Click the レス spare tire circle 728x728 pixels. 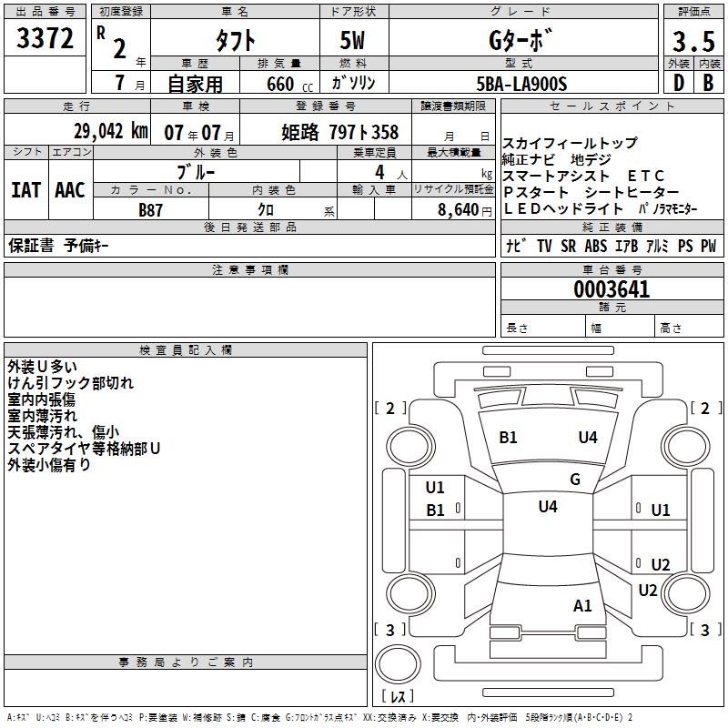pyautogui.click(x=398, y=664)
